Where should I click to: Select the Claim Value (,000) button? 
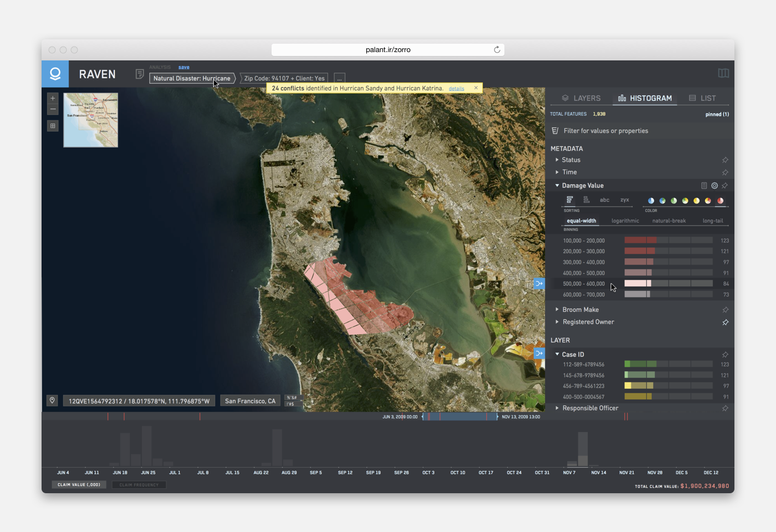(79, 485)
